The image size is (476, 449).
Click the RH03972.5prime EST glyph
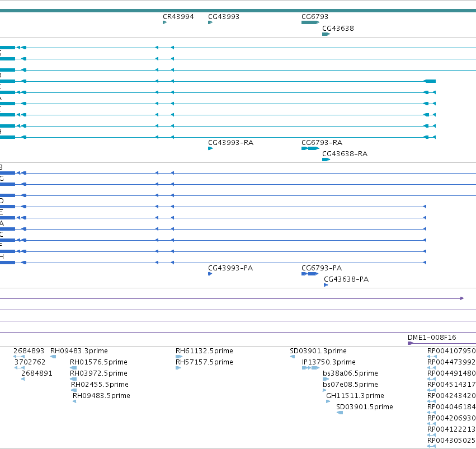point(73,379)
